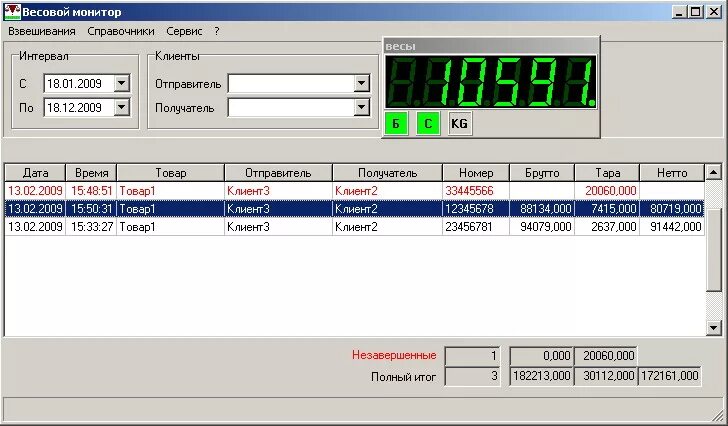Click the Номер column header
Screen dimensions: 728x426
(x=476, y=173)
